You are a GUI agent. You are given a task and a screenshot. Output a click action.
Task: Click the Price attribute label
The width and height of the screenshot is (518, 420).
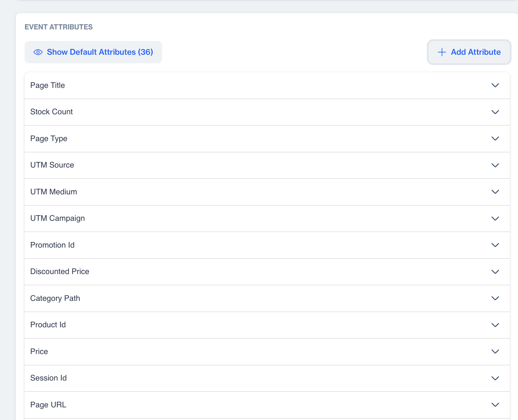39,351
